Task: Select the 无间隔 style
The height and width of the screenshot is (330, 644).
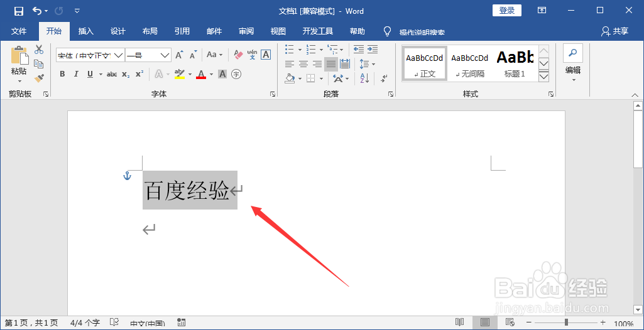Action: (470, 63)
